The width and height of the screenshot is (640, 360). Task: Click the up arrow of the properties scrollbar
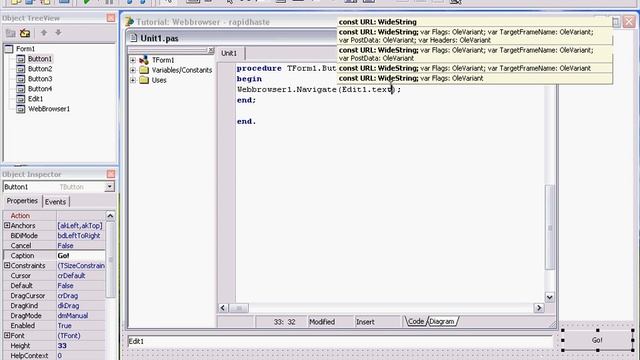110,216
